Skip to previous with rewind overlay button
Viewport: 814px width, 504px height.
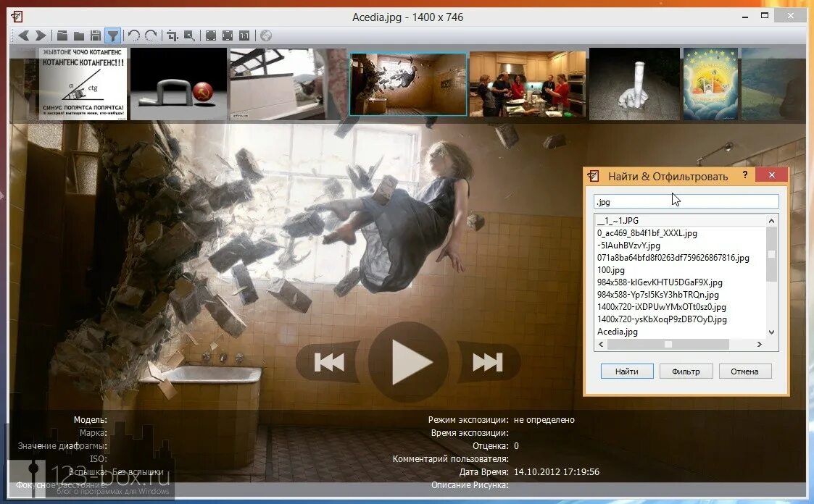click(328, 361)
